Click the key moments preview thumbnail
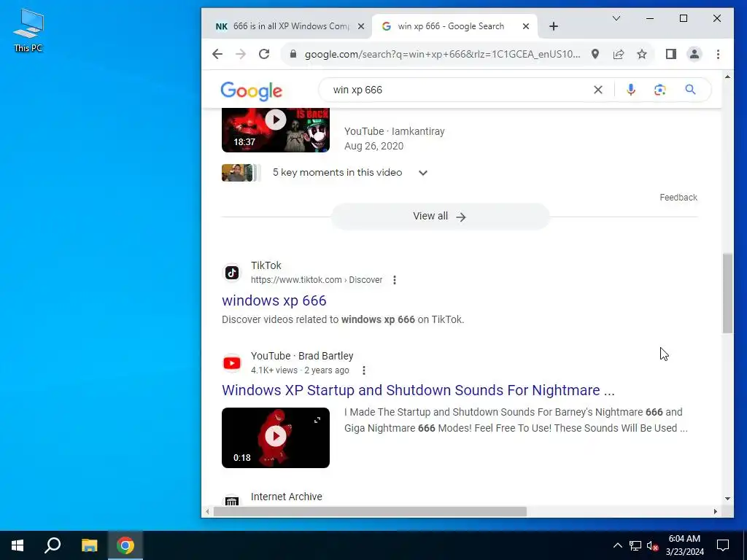This screenshot has height=560, width=747. click(x=241, y=173)
